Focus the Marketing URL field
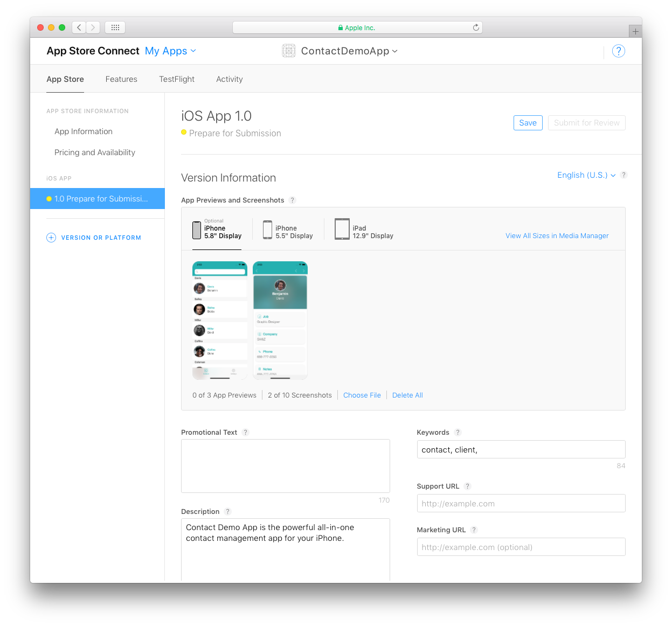 [521, 547]
